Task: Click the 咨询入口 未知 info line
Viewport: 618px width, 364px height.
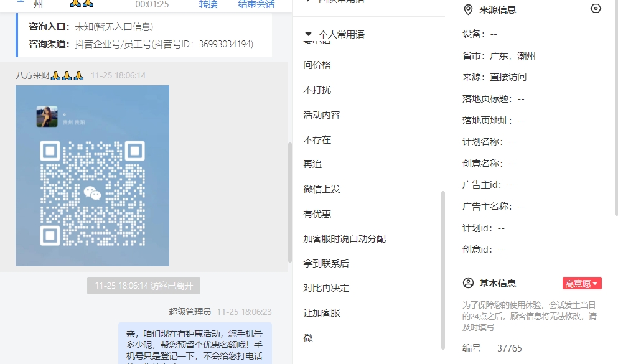Action: (91, 26)
